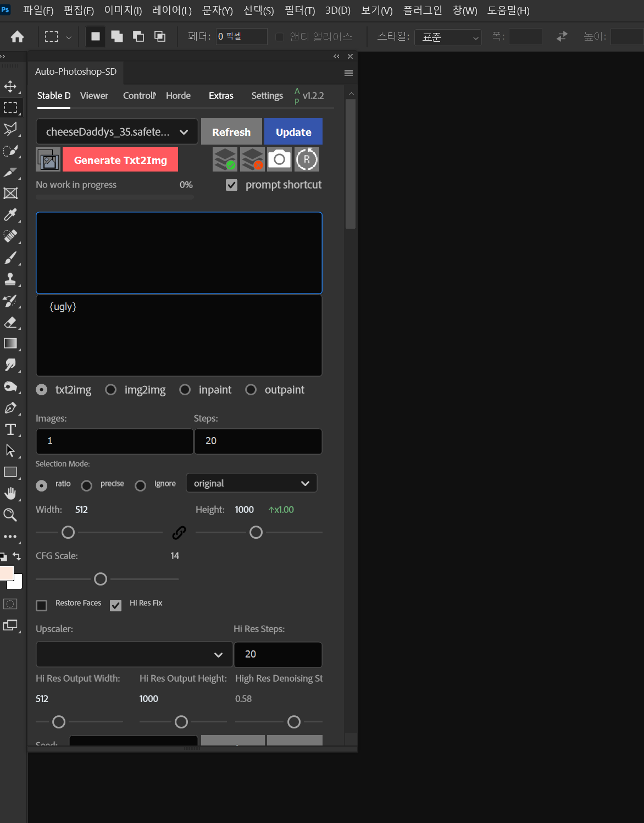
Task: Click the layers icon with green check
Action: click(225, 159)
